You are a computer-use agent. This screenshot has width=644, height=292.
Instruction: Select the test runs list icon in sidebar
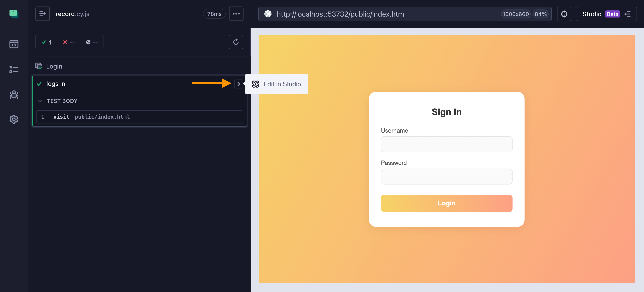click(x=14, y=69)
